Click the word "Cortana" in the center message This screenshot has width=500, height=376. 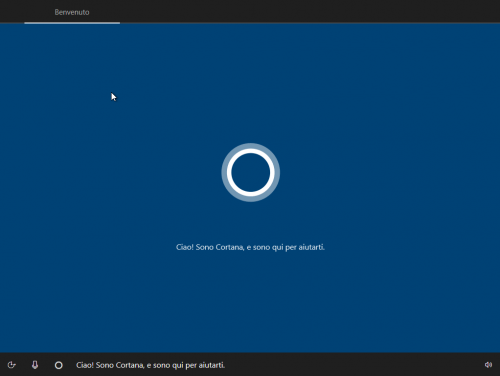pos(230,247)
